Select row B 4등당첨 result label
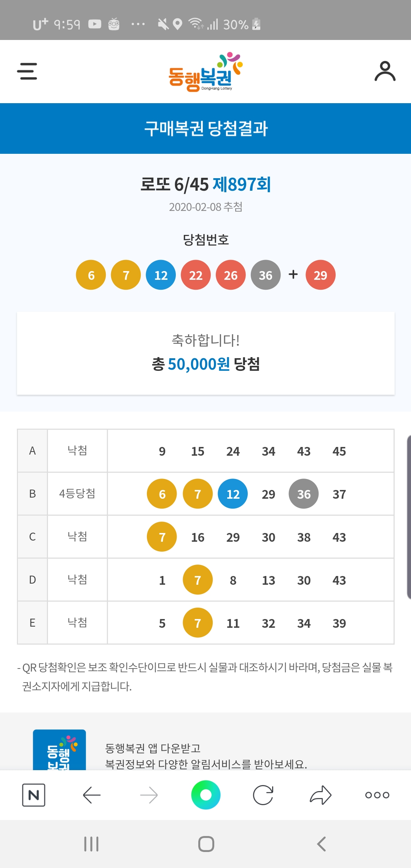Viewport: 411px width, 868px height. [77, 494]
